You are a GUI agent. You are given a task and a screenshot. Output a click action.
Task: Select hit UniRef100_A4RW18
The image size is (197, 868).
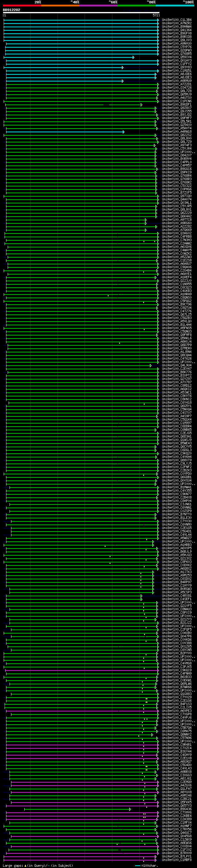tap(177, 132)
